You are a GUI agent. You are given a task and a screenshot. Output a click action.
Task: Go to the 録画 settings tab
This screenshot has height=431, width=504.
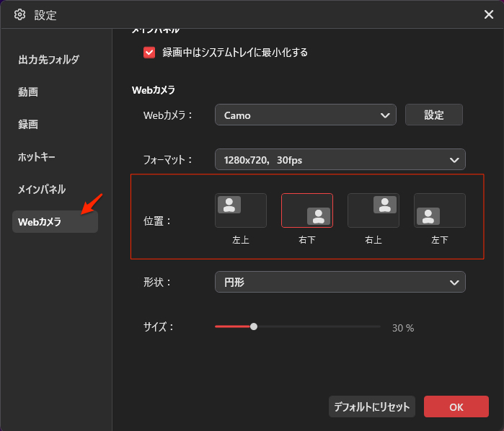[x=29, y=125]
